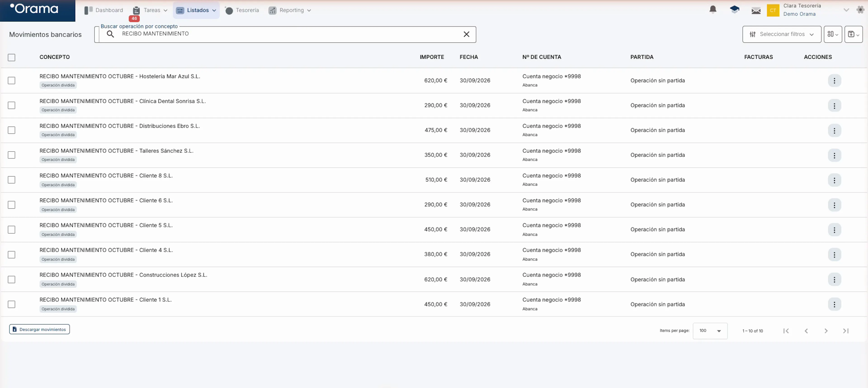Check the Cliente 6 row checkbox
868x388 pixels.
point(12,205)
